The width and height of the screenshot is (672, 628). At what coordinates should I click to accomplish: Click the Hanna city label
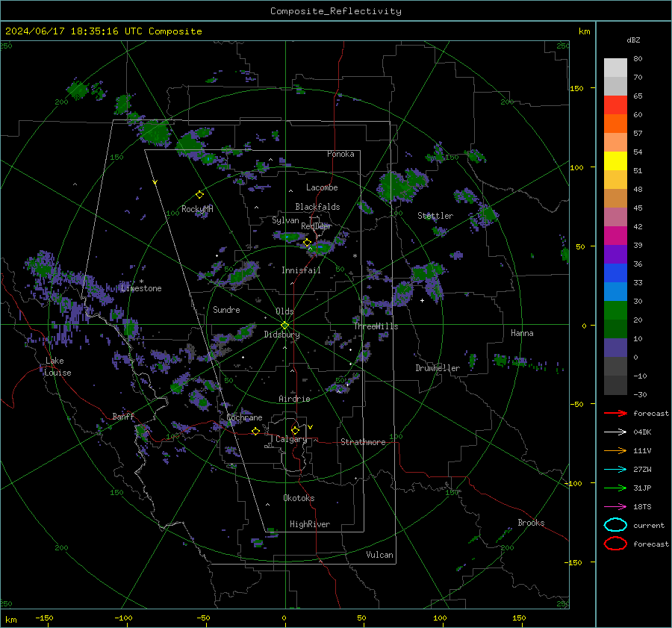click(x=522, y=332)
